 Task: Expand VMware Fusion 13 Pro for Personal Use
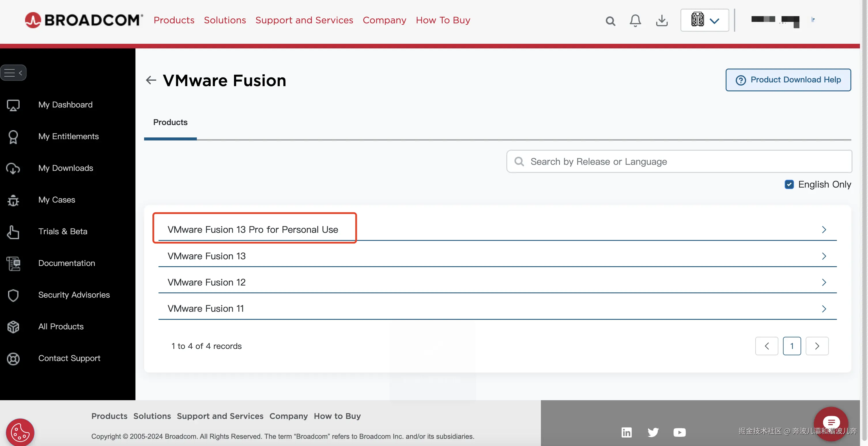click(253, 229)
